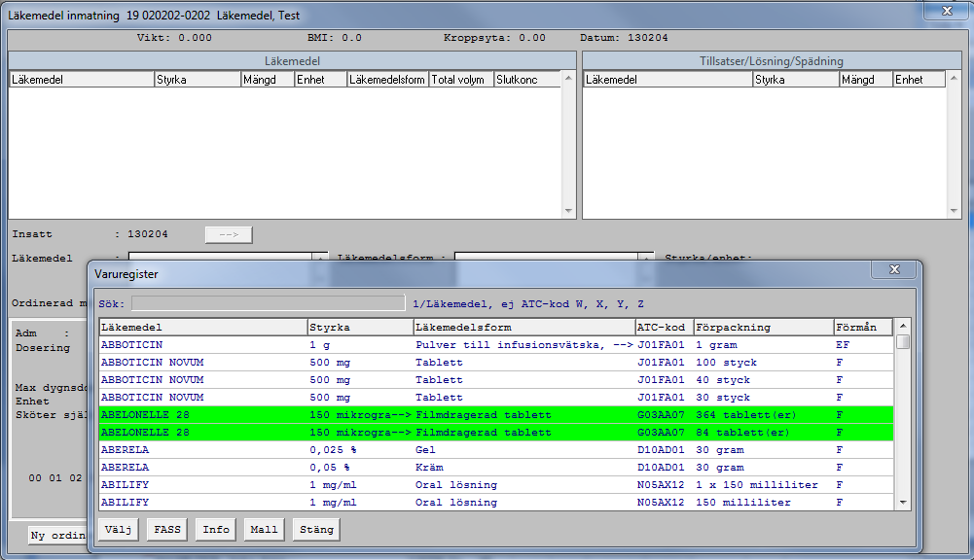Click Läkemedelsform header in Läkemedel panel

387,80
